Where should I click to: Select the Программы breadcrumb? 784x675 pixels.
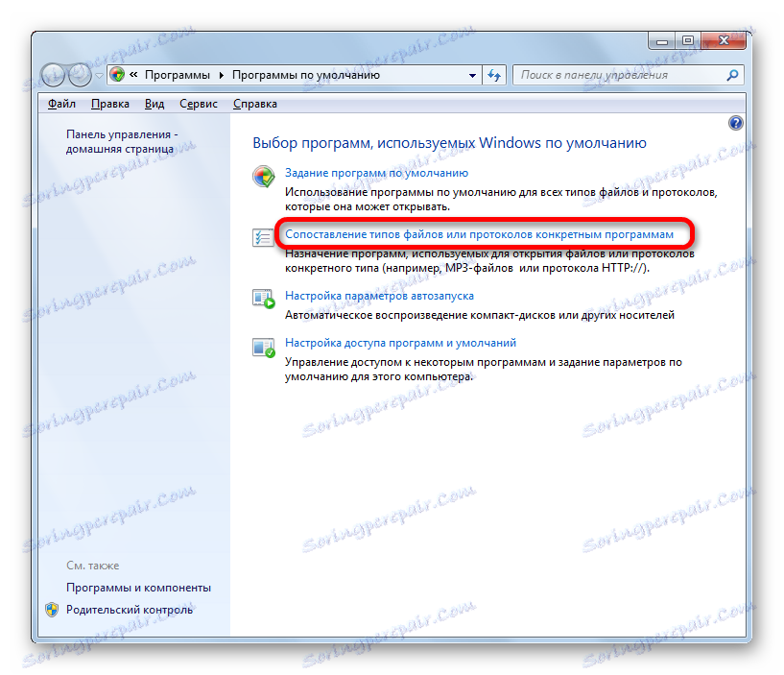[x=178, y=75]
